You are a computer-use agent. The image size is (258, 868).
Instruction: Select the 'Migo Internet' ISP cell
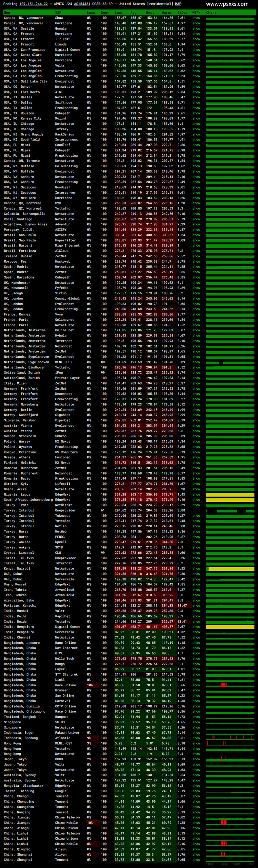pyautogui.click(x=67, y=246)
